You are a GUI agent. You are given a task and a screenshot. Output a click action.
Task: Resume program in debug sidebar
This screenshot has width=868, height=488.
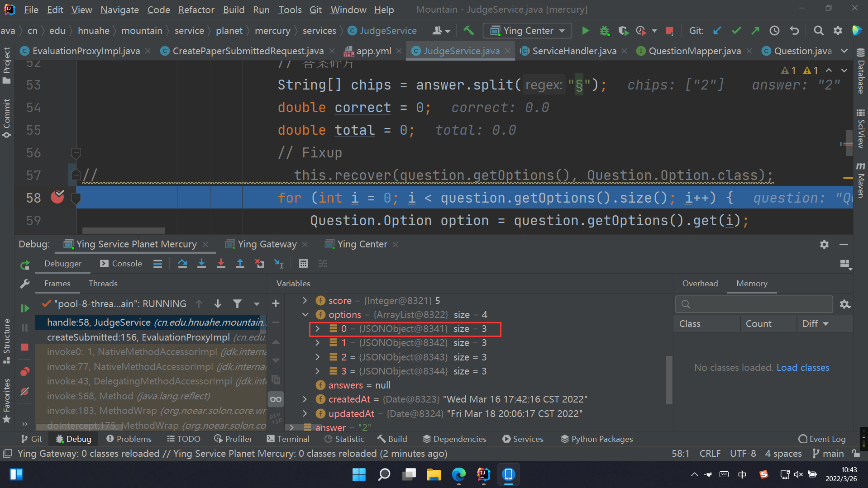[x=25, y=308]
